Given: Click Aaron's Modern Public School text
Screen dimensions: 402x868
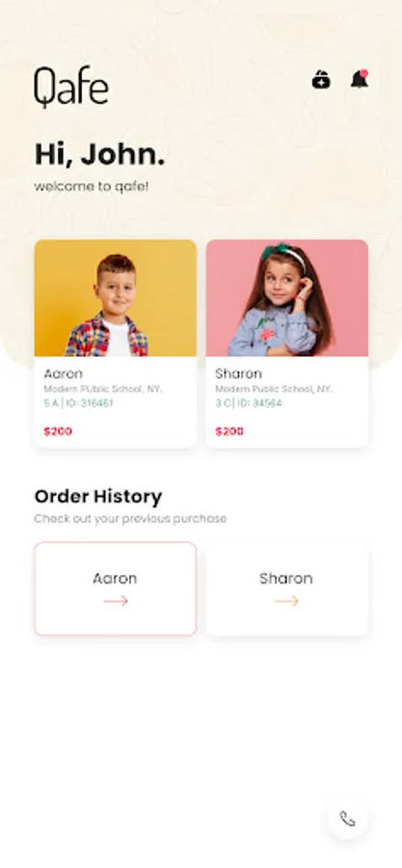Looking at the screenshot, I should (x=102, y=390).
